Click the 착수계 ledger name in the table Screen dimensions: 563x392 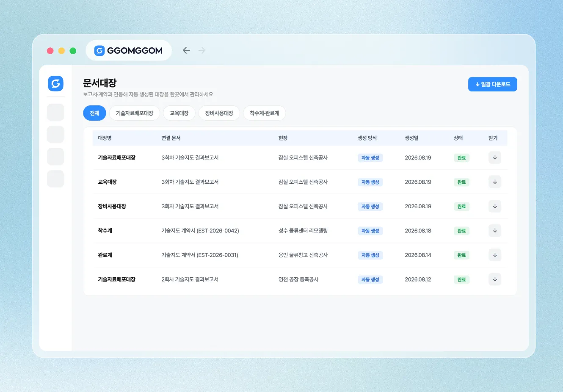pos(105,231)
